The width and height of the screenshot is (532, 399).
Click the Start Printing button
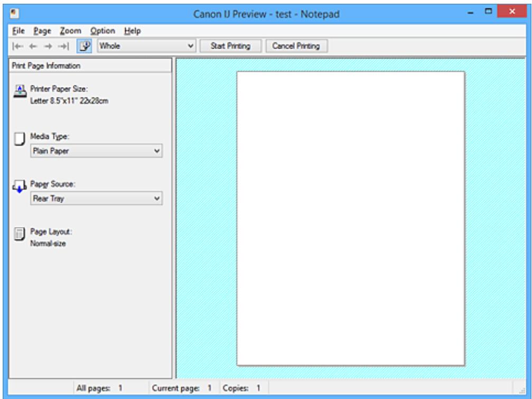pyautogui.click(x=230, y=46)
